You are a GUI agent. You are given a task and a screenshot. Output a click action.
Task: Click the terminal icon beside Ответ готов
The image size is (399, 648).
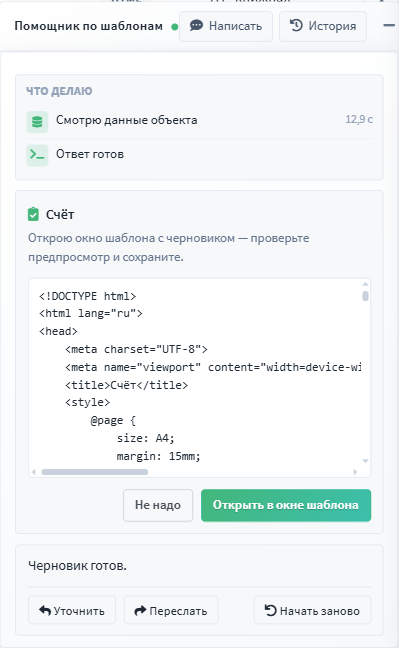pos(37,155)
